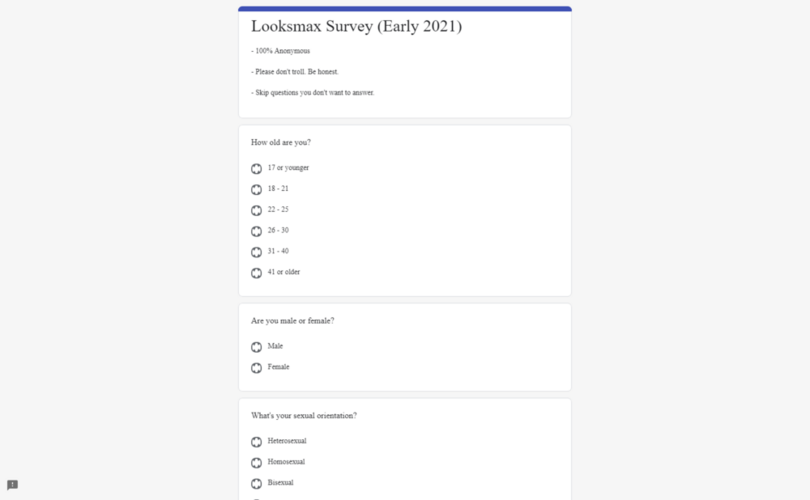Click the "What's your sexual orientation?" question
This screenshot has width=810, height=500.
pyautogui.click(x=304, y=416)
